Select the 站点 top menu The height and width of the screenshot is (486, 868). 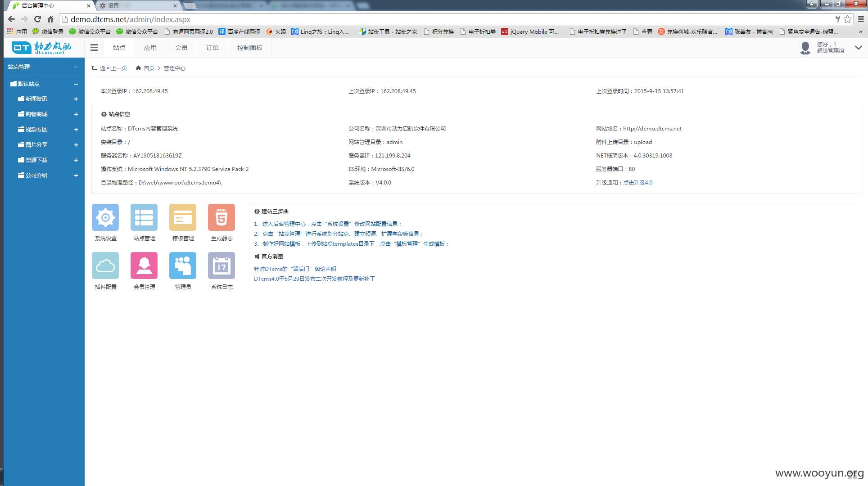(119, 48)
